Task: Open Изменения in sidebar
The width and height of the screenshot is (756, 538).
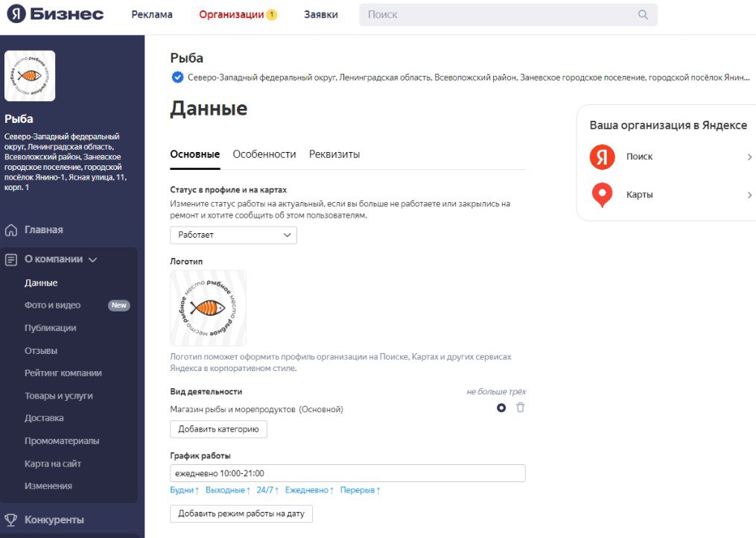Action: [48, 486]
